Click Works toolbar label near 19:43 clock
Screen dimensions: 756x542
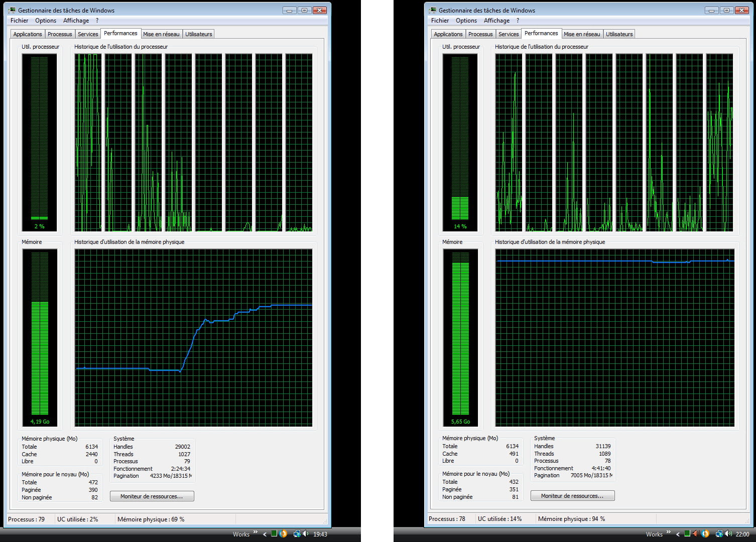(241, 534)
